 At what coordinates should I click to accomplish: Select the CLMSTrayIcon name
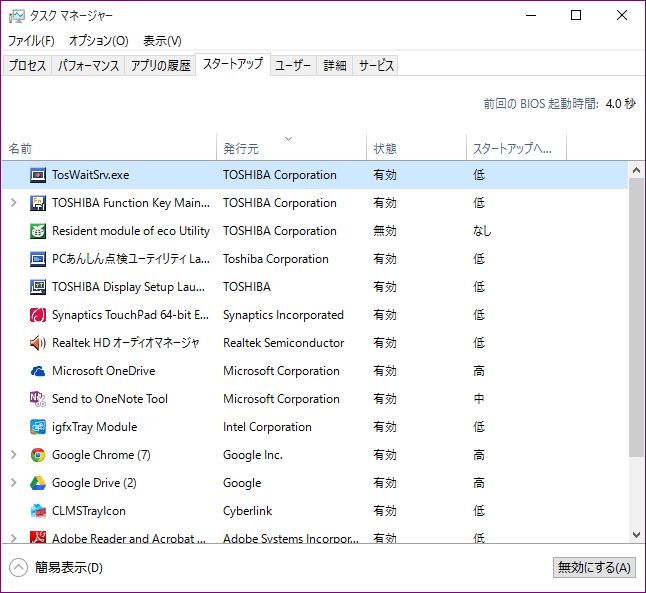tap(89, 511)
